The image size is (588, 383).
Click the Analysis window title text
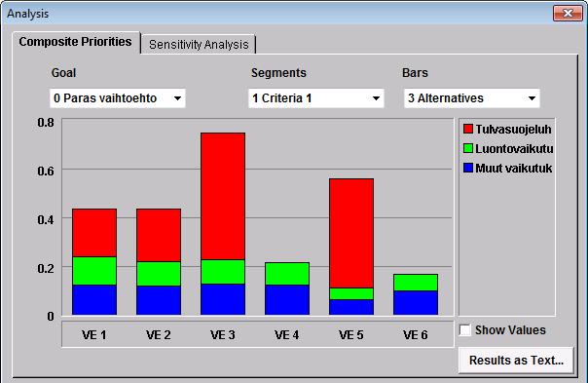pos(28,14)
